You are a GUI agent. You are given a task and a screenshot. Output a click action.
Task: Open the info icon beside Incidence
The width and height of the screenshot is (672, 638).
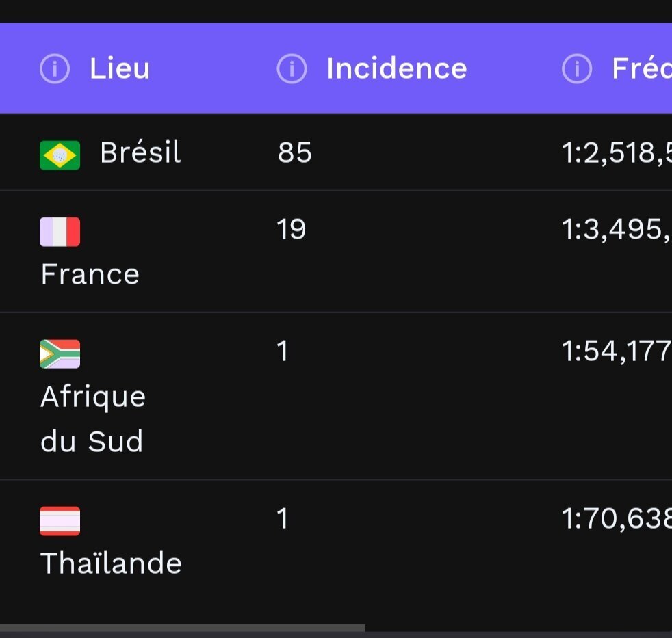coord(292,68)
